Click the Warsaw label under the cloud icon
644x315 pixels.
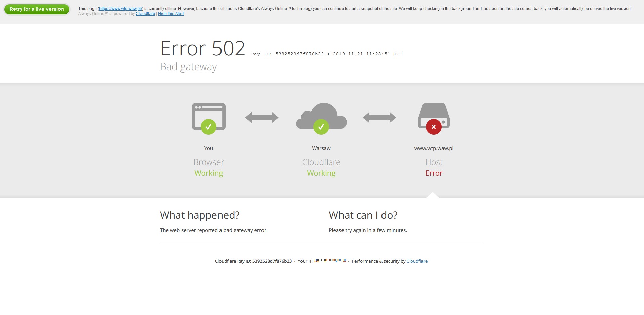[321, 148]
